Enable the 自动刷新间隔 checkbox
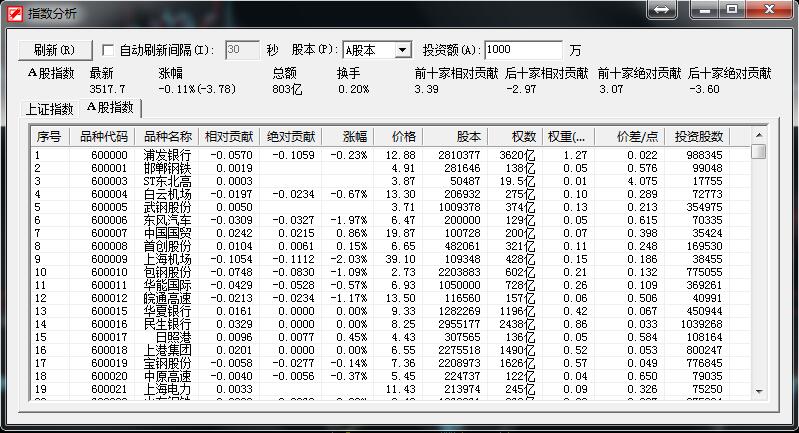This screenshot has width=799, height=433. (109, 50)
